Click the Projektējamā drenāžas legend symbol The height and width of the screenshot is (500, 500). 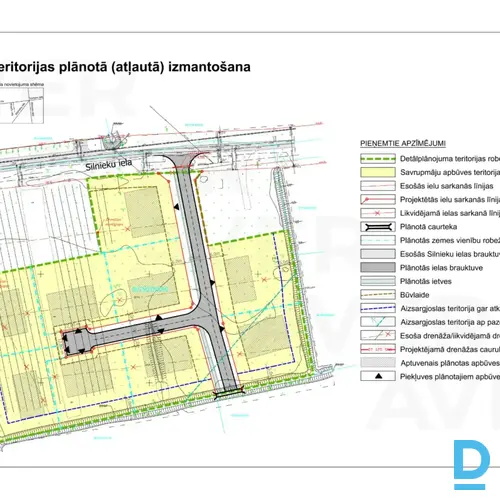coord(378,349)
